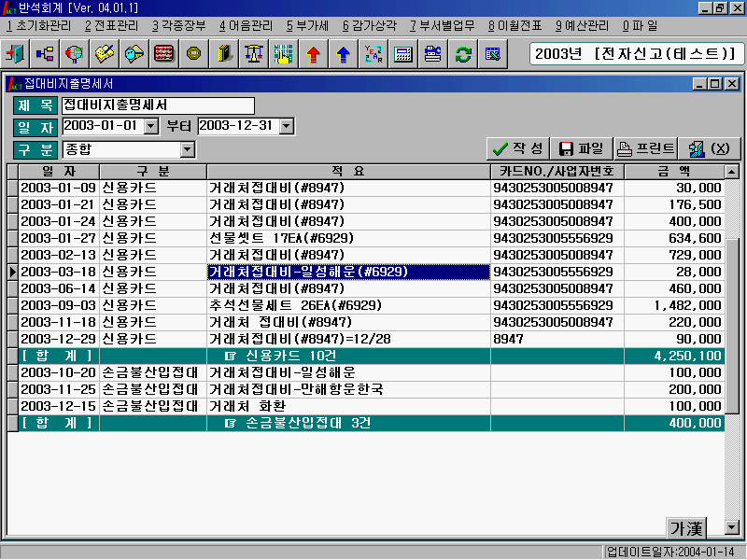Open the 8 이월전표 menu
The height and width of the screenshot is (560, 747).
(x=515, y=26)
